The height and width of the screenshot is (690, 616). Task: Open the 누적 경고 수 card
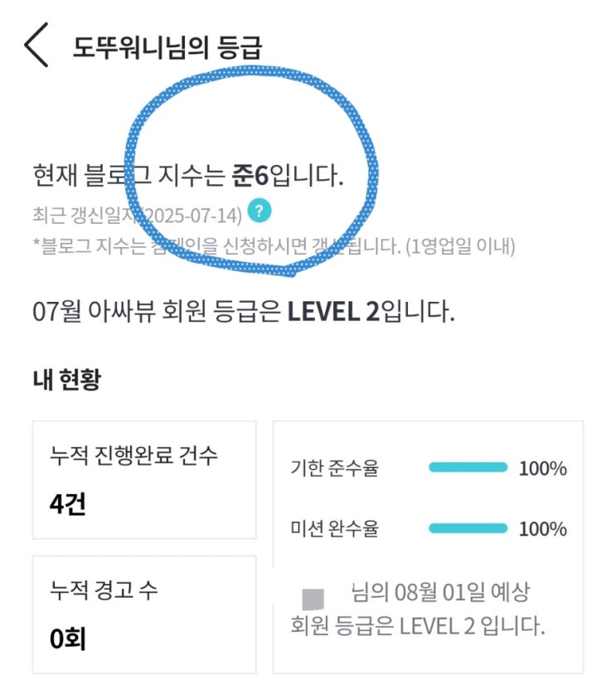[144, 615]
